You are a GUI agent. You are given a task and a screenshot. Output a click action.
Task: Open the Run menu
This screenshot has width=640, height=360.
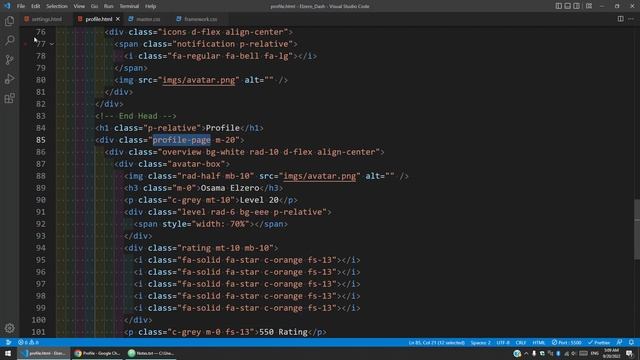coord(108,6)
